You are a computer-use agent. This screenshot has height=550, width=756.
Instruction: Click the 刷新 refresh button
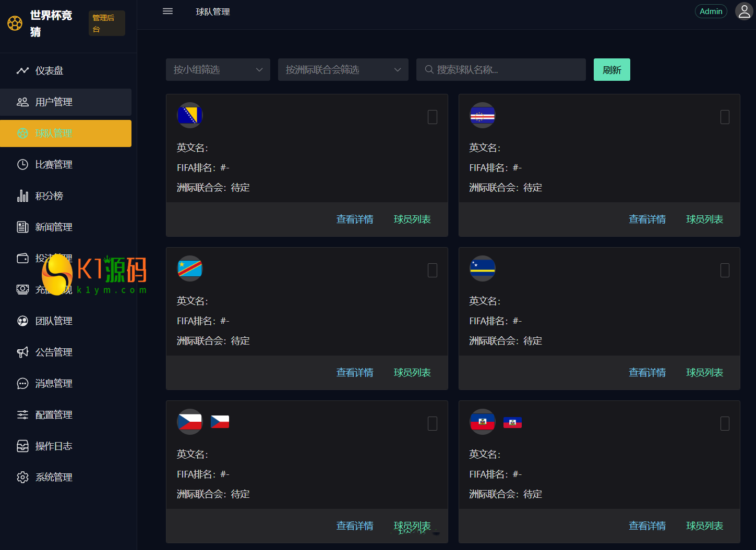[612, 70]
